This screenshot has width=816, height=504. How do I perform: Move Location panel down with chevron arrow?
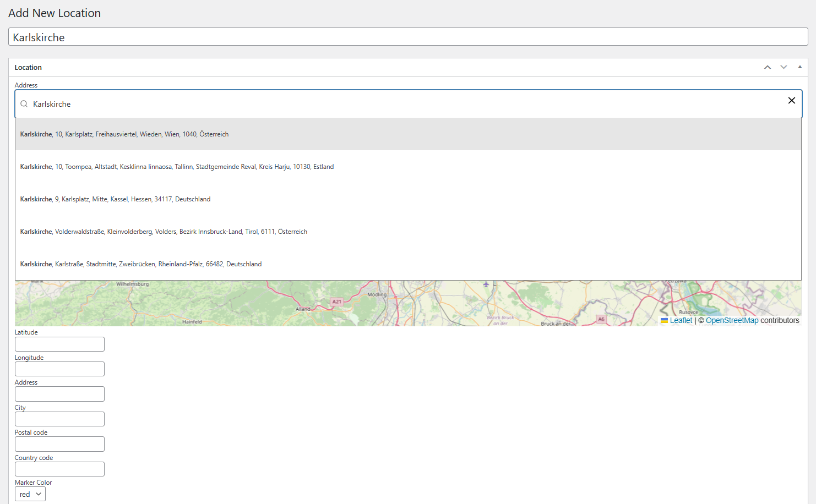pos(784,67)
